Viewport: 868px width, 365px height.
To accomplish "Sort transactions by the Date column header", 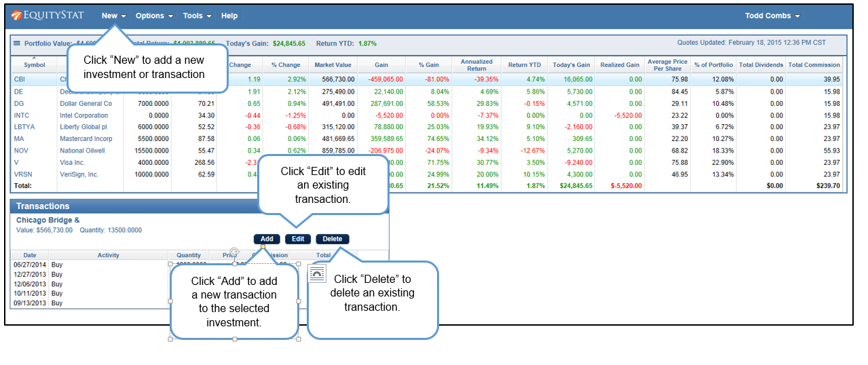I will tap(30, 256).
